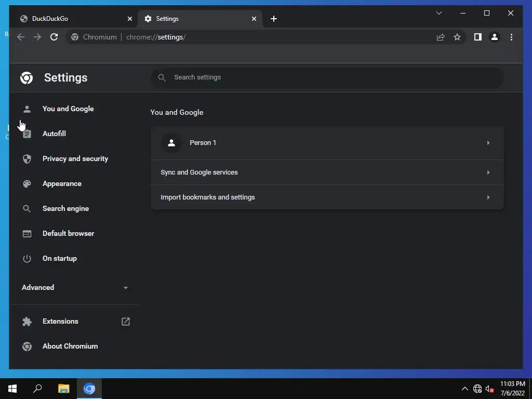
Task: Bookmark this tab with the star icon
Action: click(x=457, y=37)
